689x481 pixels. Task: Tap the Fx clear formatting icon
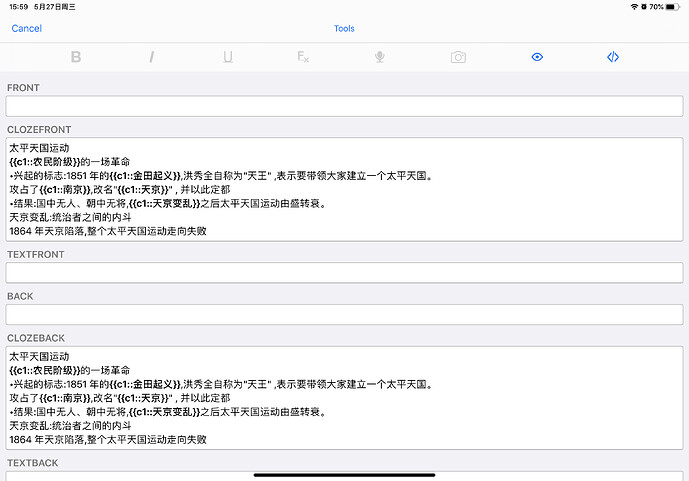pyautogui.click(x=303, y=57)
